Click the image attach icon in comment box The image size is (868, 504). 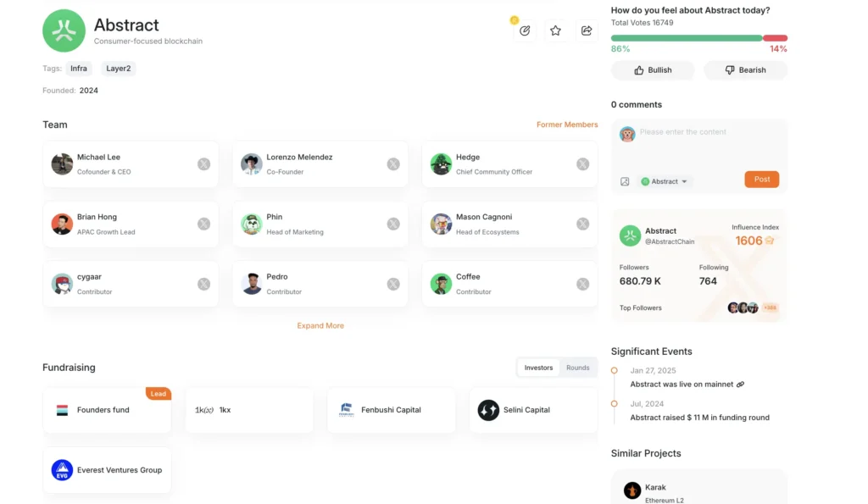pos(625,181)
